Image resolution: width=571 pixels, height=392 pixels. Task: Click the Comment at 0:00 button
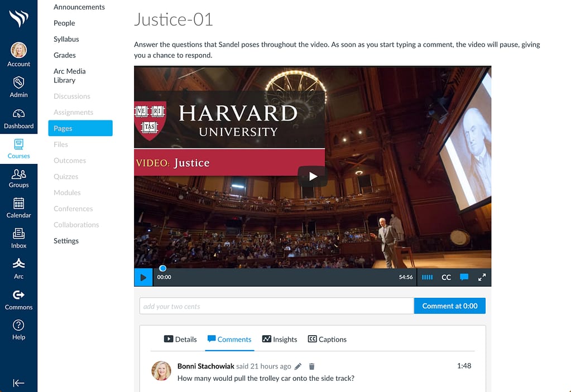[x=449, y=306]
